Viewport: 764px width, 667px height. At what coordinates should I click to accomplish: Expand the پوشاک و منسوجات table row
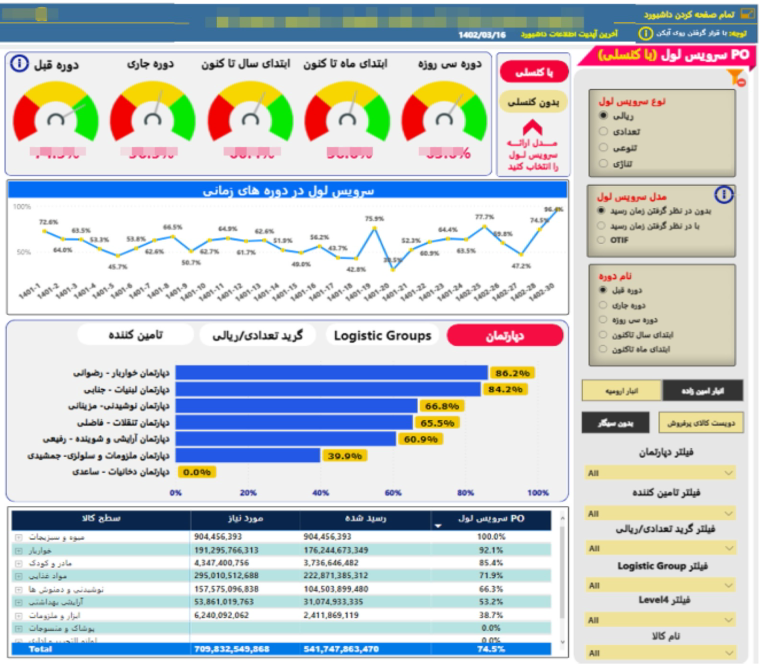tap(19, 629)
